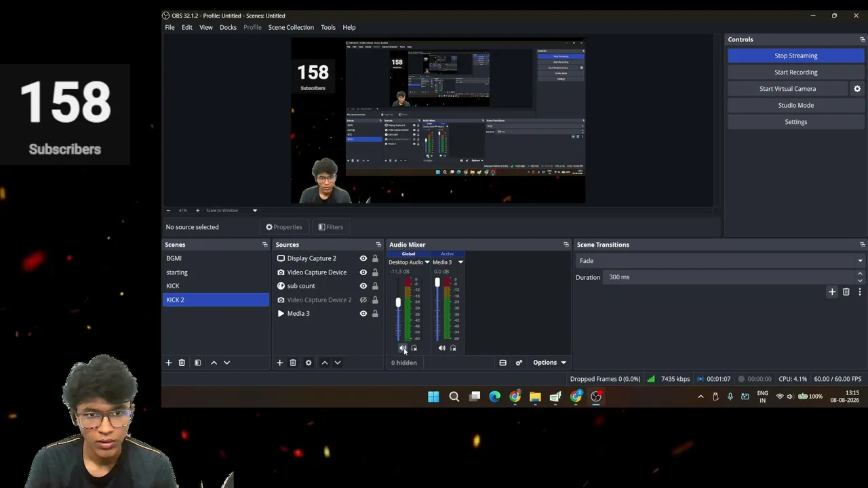Image resolution: width=868 pixels, height=488 pixels.
Task: Mute the Desktop Audio channel
Action: pyautogui.click(x=403, y=348)
